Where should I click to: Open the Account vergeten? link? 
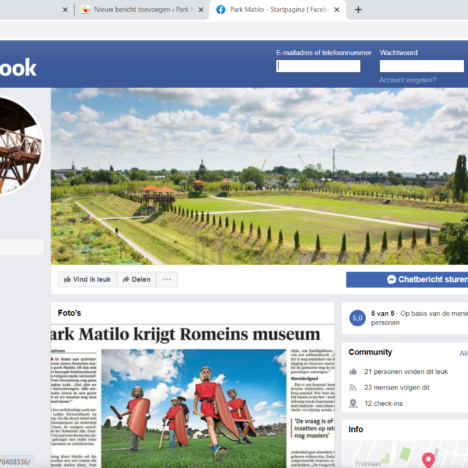click(407, 80)
